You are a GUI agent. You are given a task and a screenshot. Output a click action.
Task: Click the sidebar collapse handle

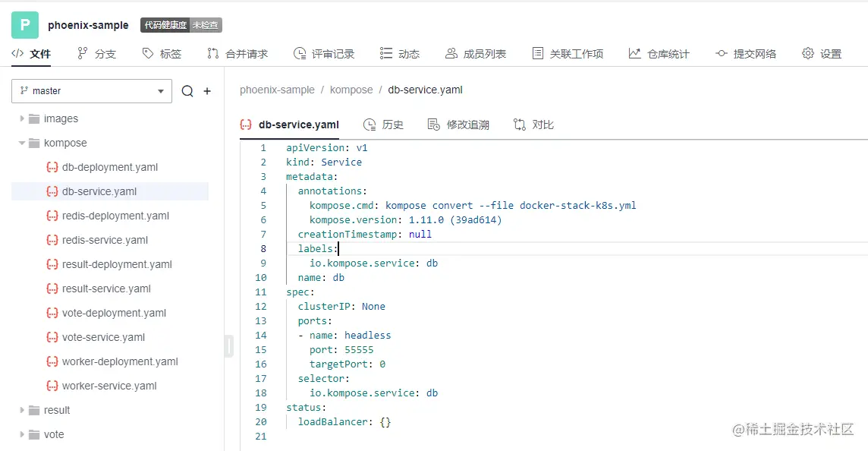229,346
